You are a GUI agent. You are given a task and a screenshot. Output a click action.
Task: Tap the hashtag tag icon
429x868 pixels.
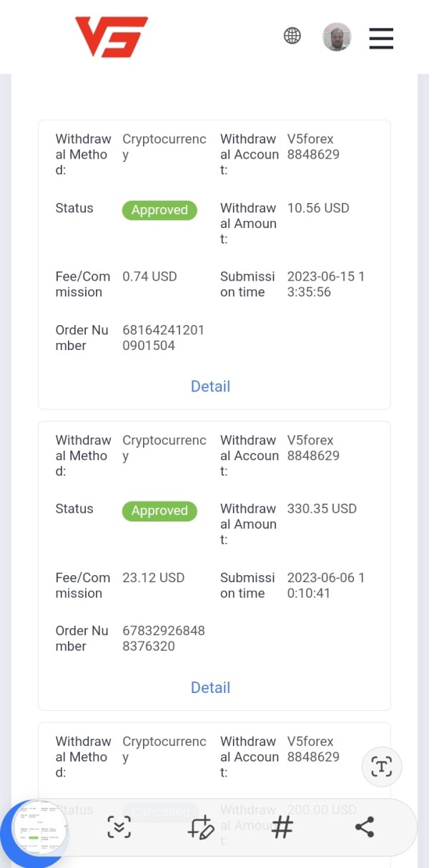(x=282, y=827)
